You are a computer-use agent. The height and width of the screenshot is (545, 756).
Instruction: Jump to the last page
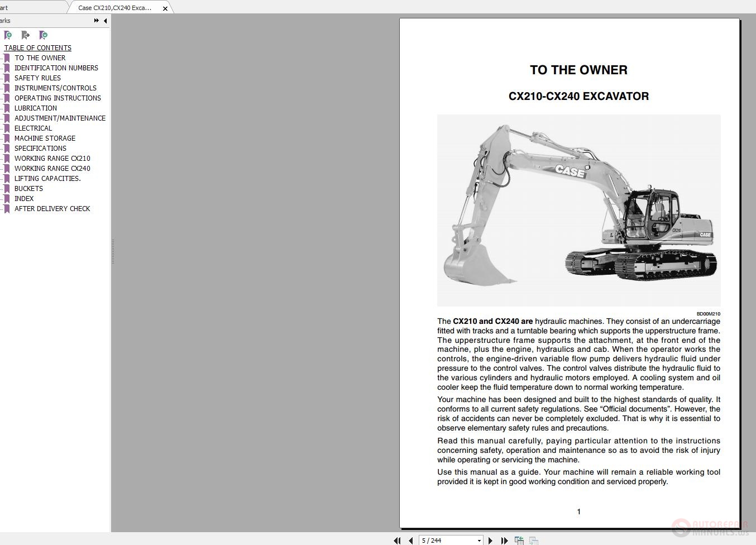(504, 541)
